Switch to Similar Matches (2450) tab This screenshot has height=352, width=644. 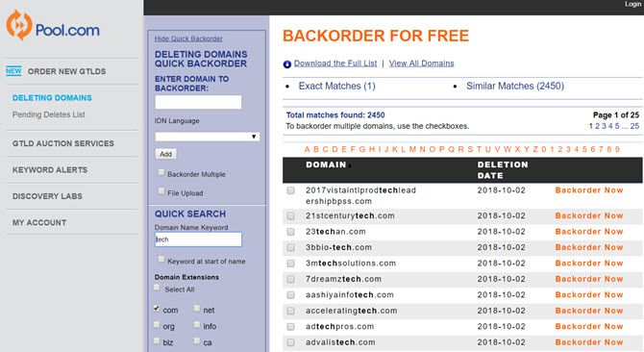(x=515, y=86)
